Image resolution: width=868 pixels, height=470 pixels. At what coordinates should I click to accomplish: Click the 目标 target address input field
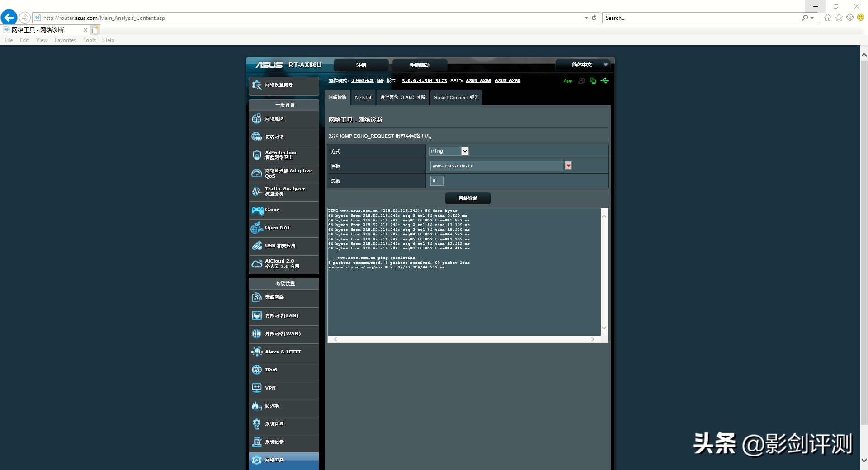tap(496, 166)
